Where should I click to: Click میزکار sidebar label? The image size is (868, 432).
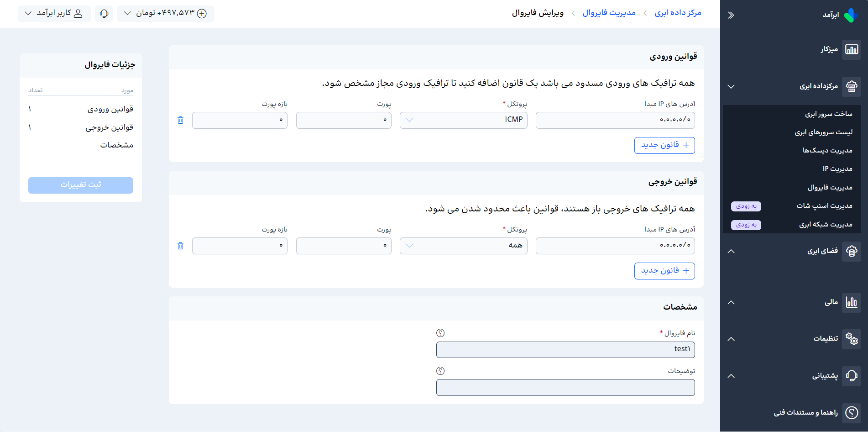pyautogui.click(x=829, y=49)
